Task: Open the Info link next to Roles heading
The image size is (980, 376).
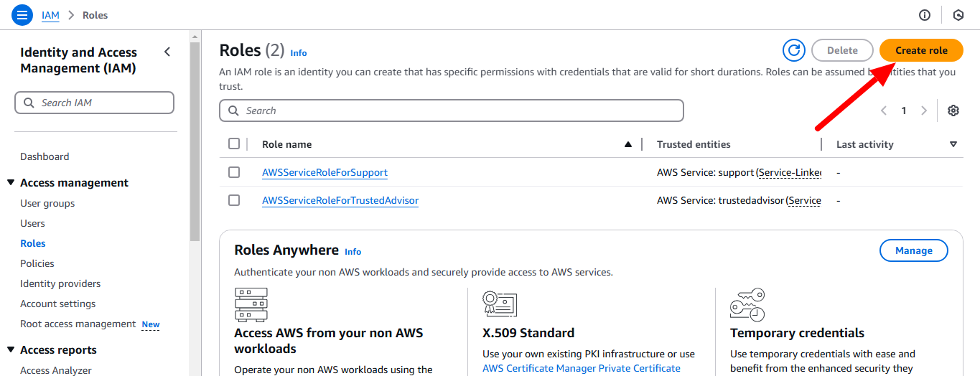Action: 299,52
